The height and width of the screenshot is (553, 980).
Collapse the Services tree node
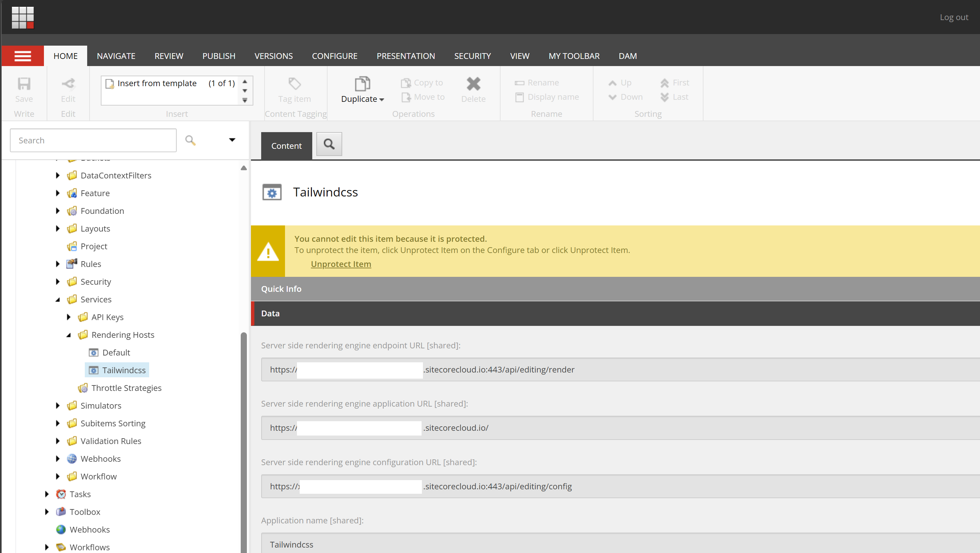tap(58, 300)
